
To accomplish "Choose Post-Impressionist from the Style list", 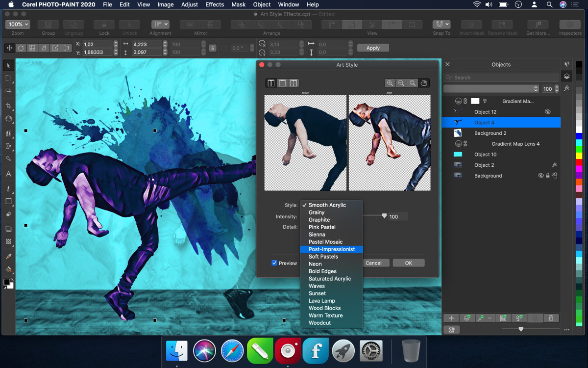I will [331, 249].
